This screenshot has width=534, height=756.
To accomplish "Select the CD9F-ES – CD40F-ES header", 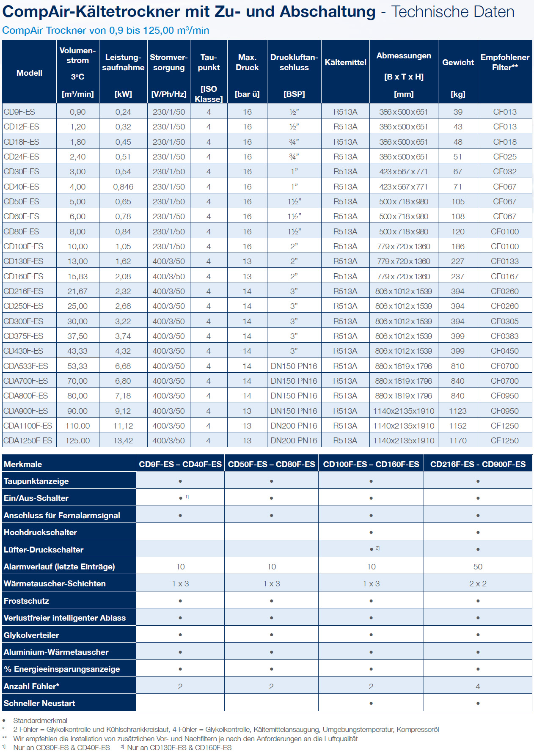I will (x=180, y=464).
